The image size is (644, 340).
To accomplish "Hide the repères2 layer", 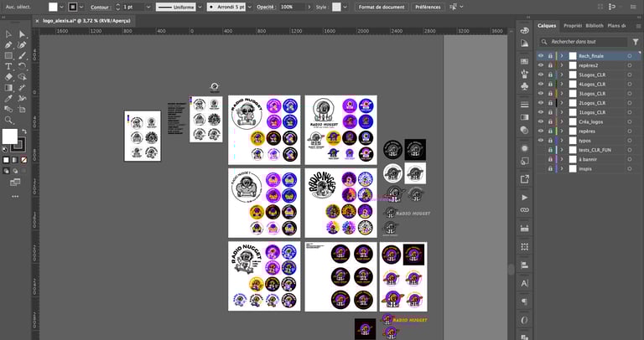I will [x=541, y=65].
